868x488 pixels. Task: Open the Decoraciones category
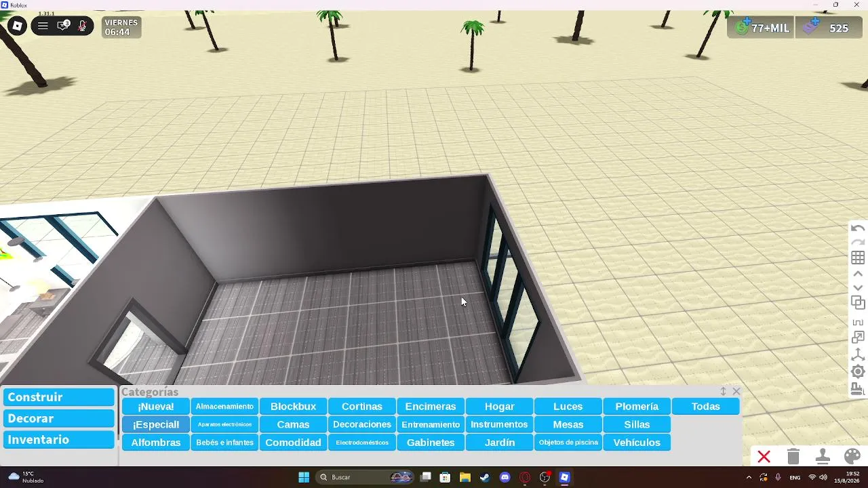click(362, 424)
